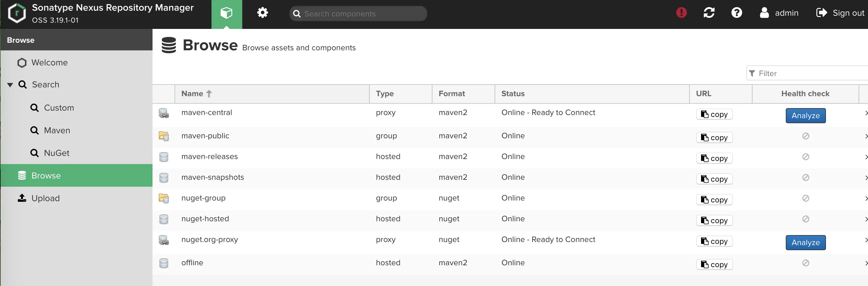This screenshot has width=868, height=286.
Task: Copy URL for maven-central
Action: pyautogui.click(x=714, y=114)
